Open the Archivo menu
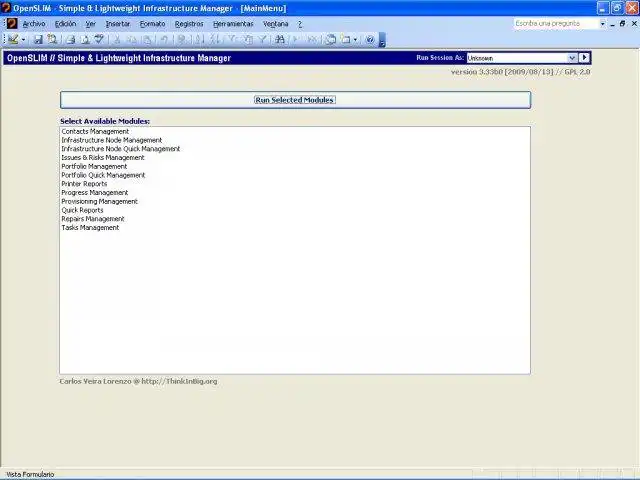Image resolution: width=640 pixels, height=480 pixels. click(x=33, y=24)
